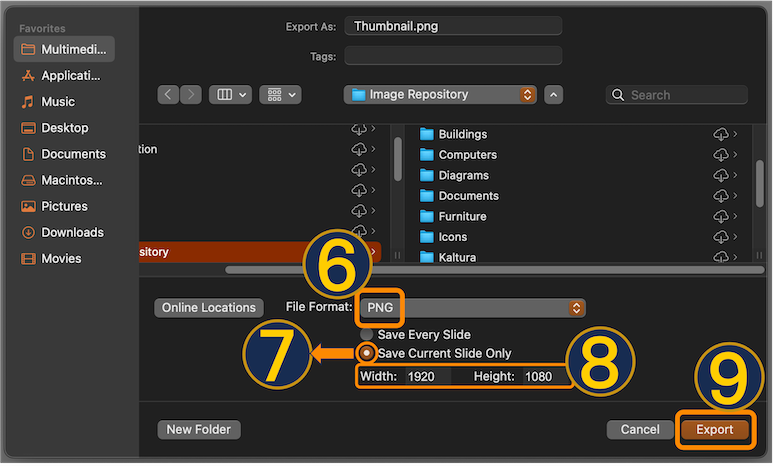This screenshot has width=773, height=466.
Task: Open the column view options dropdown
Action: coord(230,95)
